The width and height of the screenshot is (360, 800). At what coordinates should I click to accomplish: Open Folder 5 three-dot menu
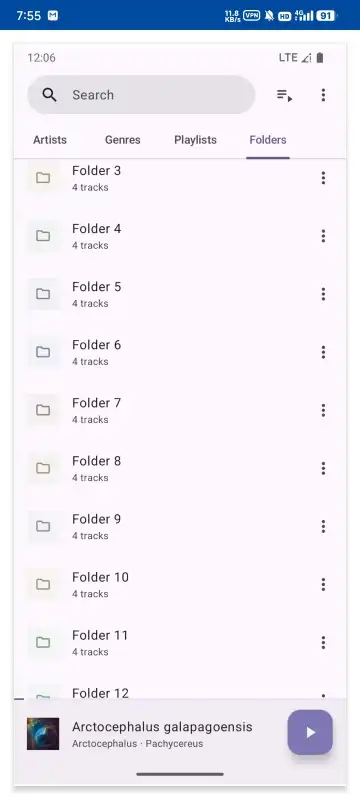[323, 294]
